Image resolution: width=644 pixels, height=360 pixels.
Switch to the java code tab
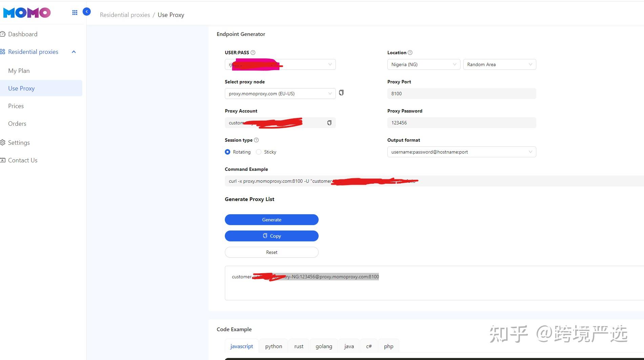click(349, 346)
